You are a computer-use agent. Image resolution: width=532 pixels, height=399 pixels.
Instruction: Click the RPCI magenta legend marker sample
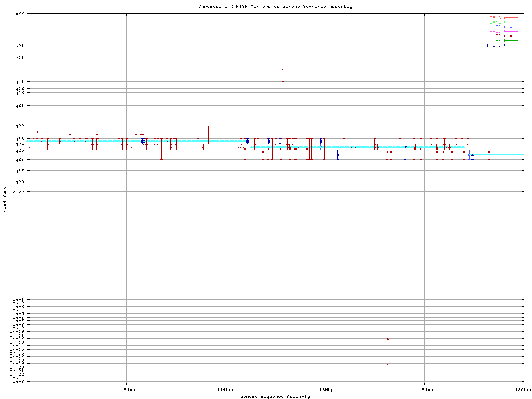(x=511, y=32)
